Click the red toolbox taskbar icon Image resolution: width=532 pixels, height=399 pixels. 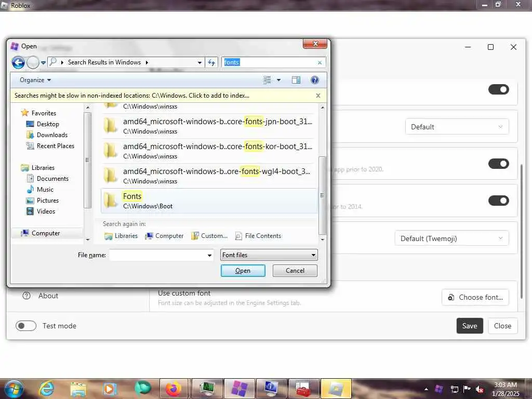303,389
